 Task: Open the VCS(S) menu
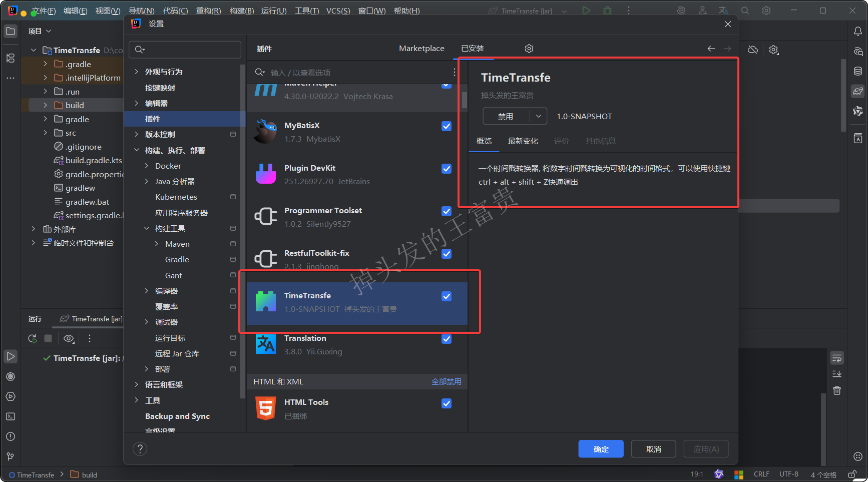click(x=338, y=11)
